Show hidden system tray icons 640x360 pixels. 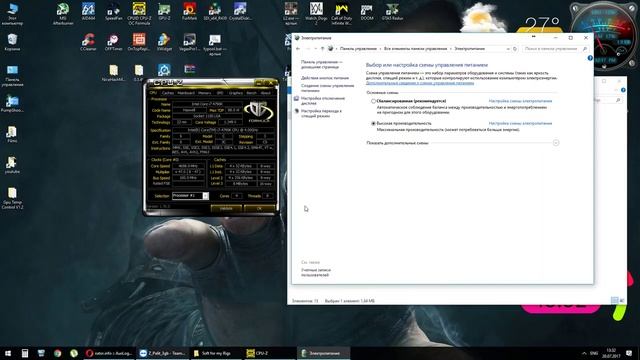[584, 353]
